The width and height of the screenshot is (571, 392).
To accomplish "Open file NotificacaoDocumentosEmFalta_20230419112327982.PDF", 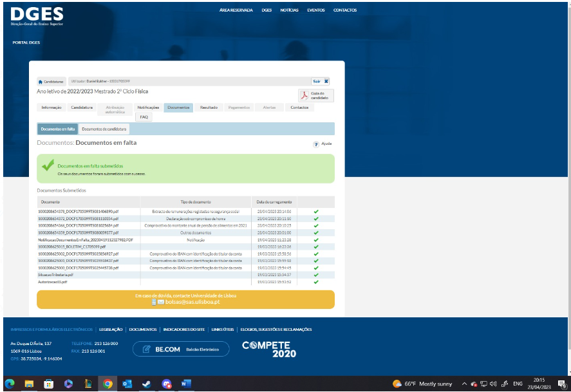I will click(86, 240).
